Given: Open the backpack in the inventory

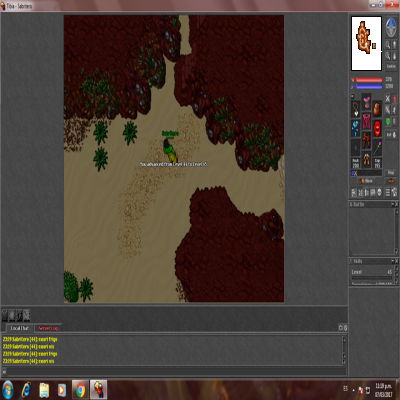Looking at the screenshot, I should tap(377, 109).
